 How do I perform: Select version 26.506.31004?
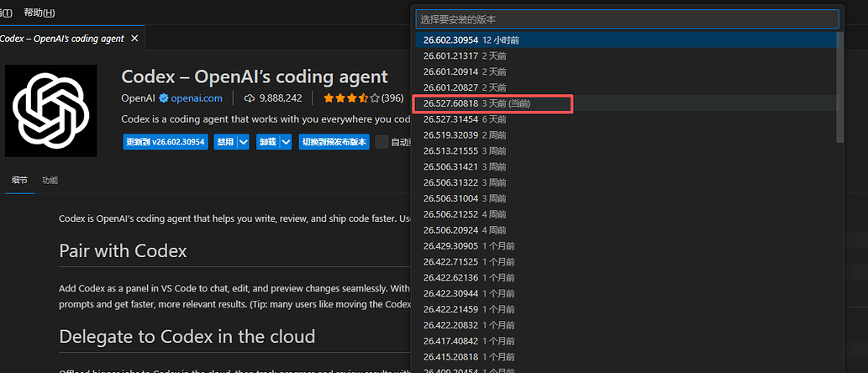point(627,198)
